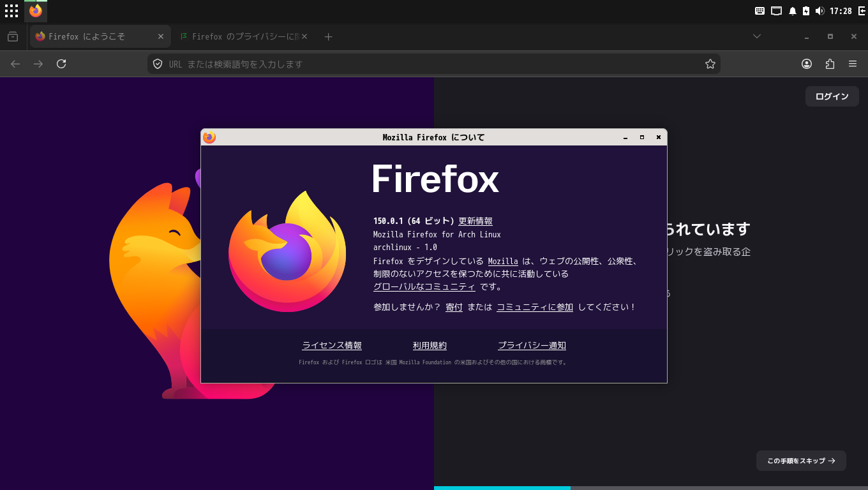Click the Firefox icon in the About dialog titlebar
Screen dimensions: 868x490
209,137
